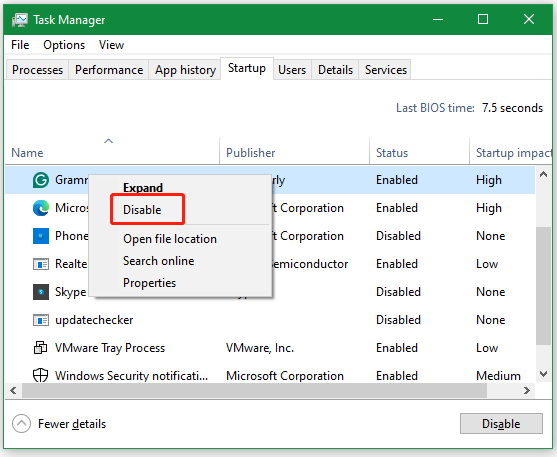
Task: Click the Task Manager title bar icon
Action: click(x=20, y=20)
